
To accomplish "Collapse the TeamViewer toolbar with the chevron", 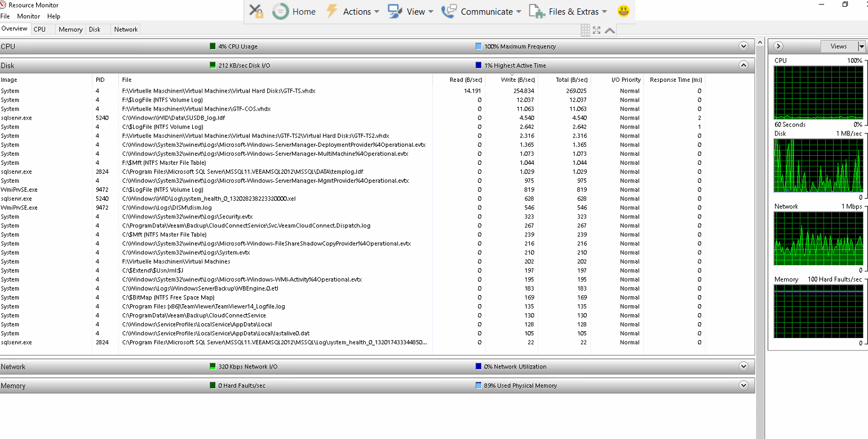I will click(x=610, y=30).
